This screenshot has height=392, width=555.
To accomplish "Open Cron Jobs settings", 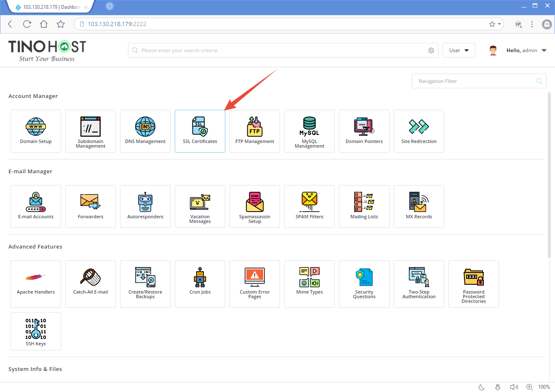I will (x=200, y=282).
